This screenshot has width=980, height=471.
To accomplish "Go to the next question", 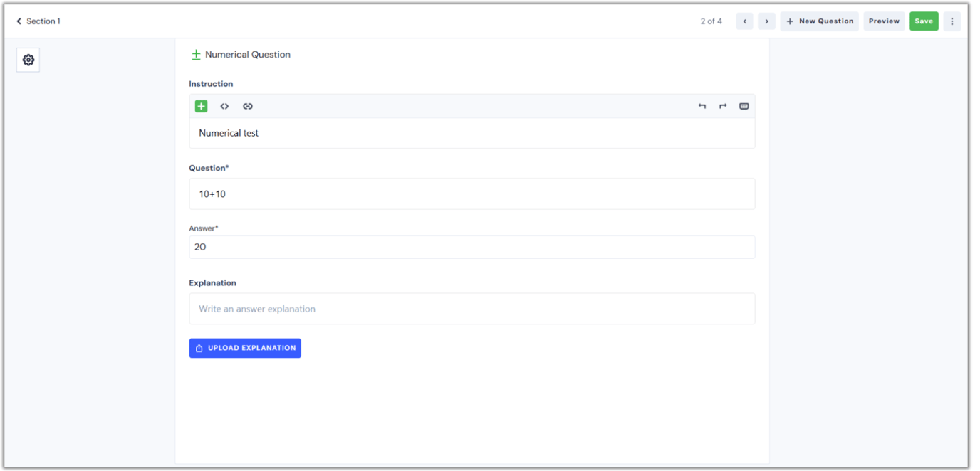I will point(766,21).
